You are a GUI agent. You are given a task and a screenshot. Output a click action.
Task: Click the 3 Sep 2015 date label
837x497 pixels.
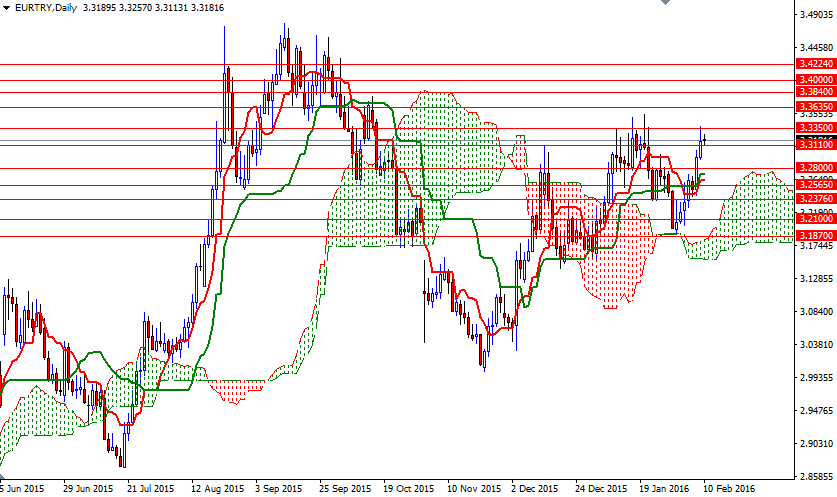pyautogui.click(x=279, y=488)
